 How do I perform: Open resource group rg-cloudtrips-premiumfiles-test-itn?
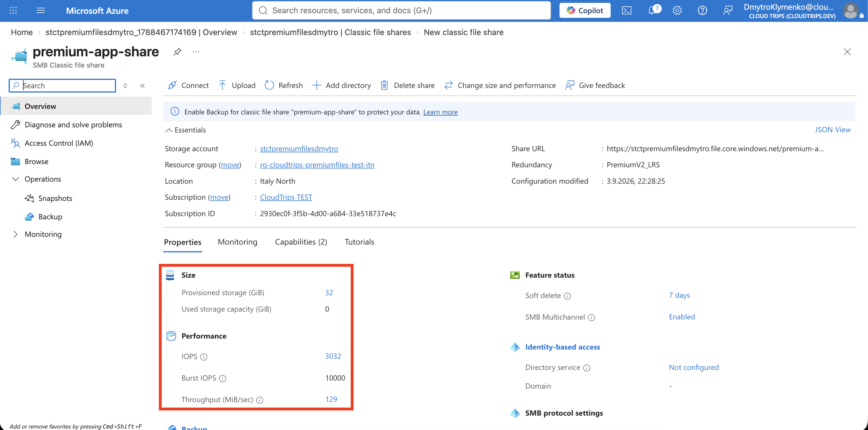317,165
